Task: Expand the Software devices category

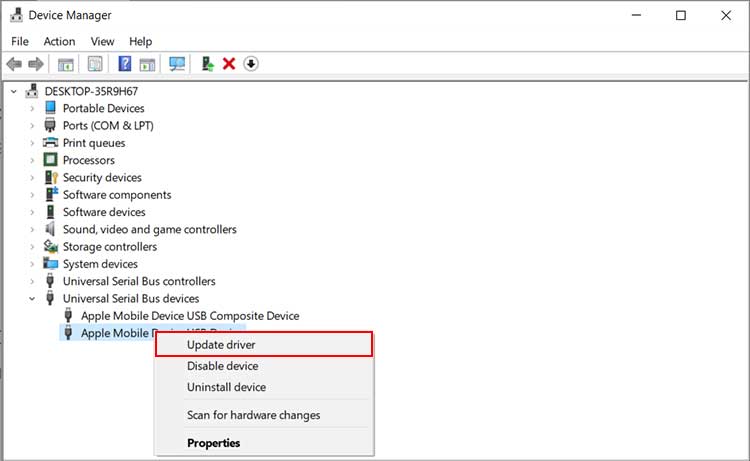Action: tap(32, 212)
